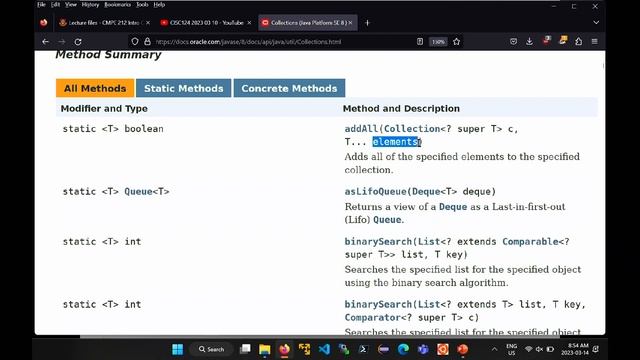Open the Windows Start menu

[x=178, y=349]
